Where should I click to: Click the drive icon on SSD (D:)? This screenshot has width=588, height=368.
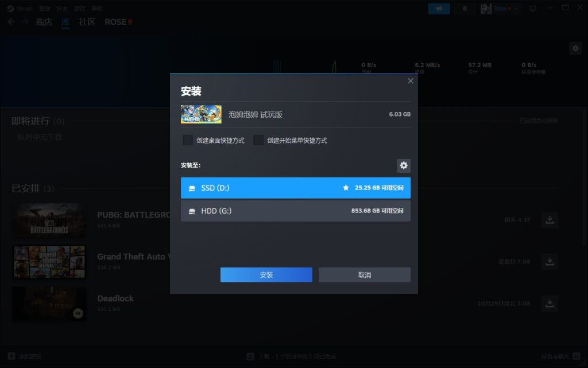tap(192, 188)
